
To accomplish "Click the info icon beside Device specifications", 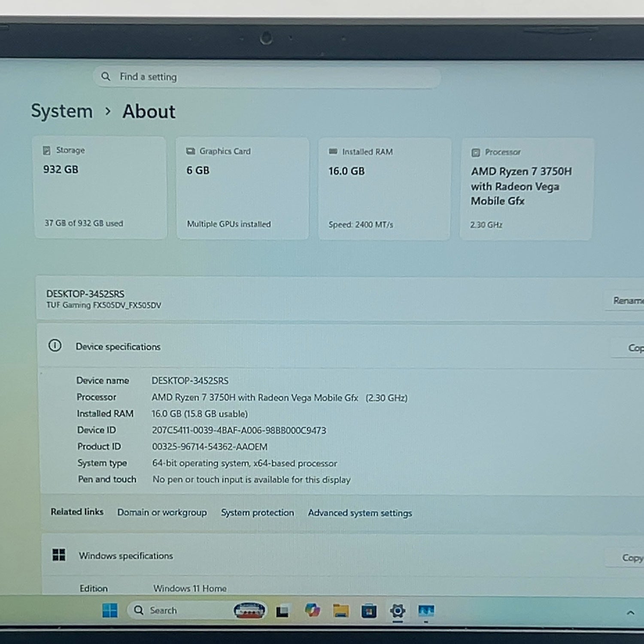I will [55, 346].
